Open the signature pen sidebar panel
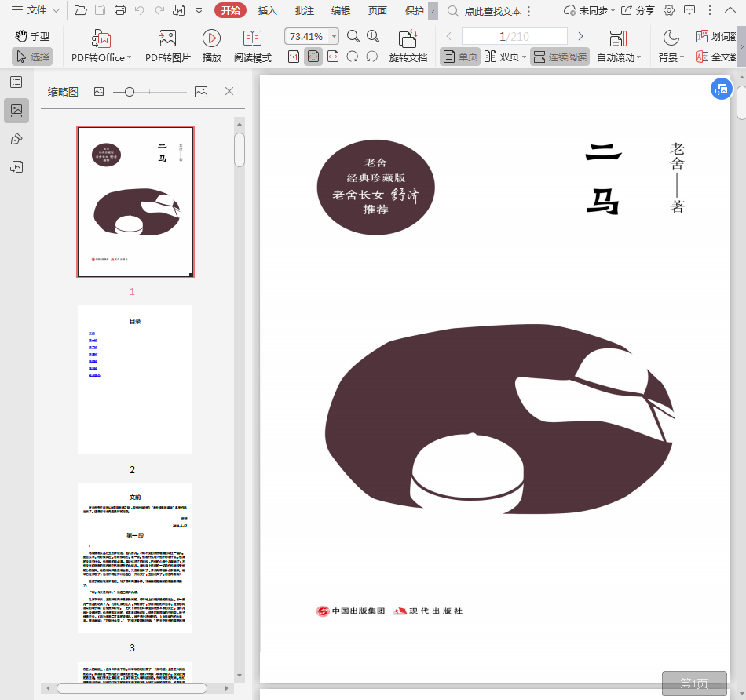746x700 pixels. click(x=16, y=139)
